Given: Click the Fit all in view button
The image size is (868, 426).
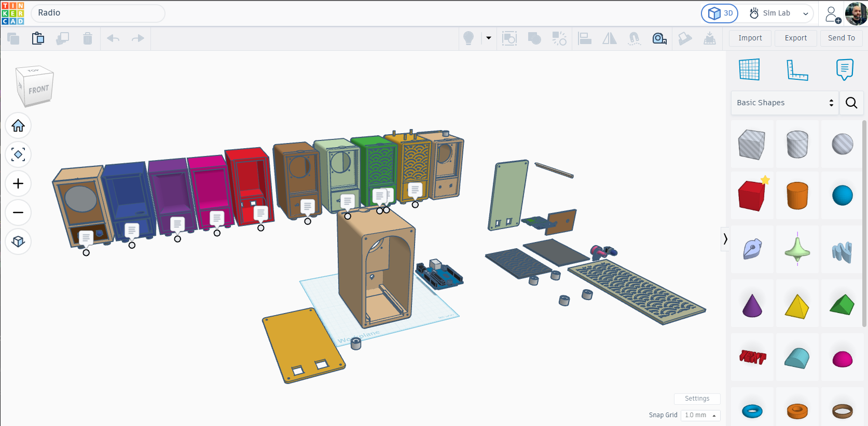Looking at the screenshot, I should 18,154.
